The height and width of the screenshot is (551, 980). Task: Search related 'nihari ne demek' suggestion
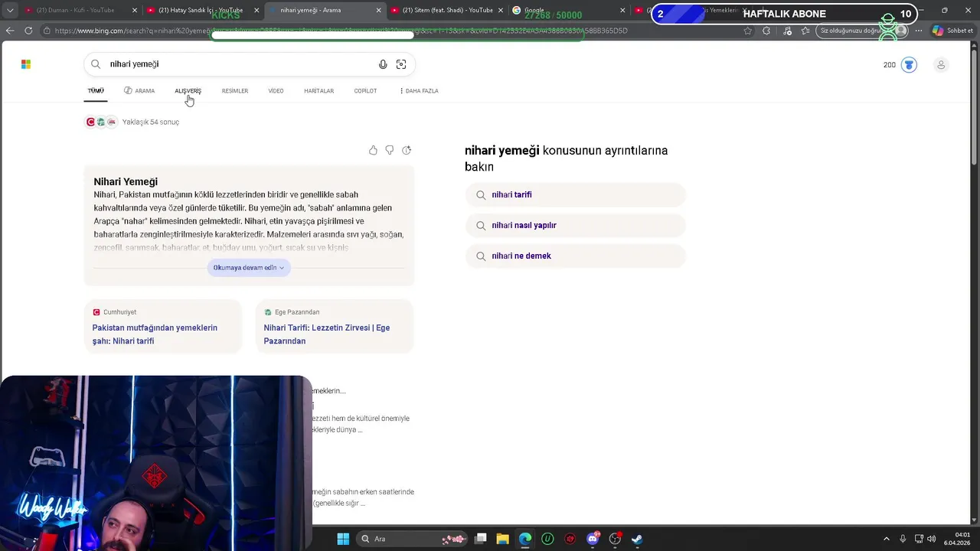pyautogui.click(x=575, y=256)
